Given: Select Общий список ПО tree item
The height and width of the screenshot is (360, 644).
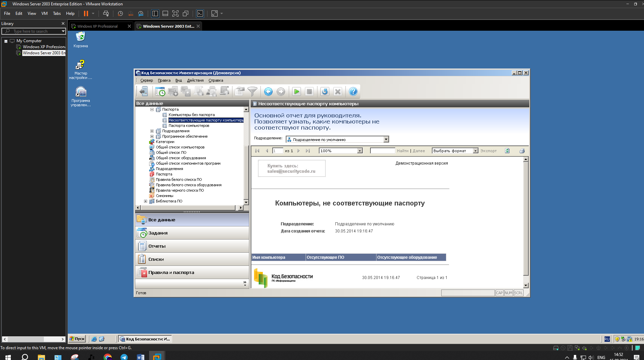Looking at the screenshot, I should [171, 153].
